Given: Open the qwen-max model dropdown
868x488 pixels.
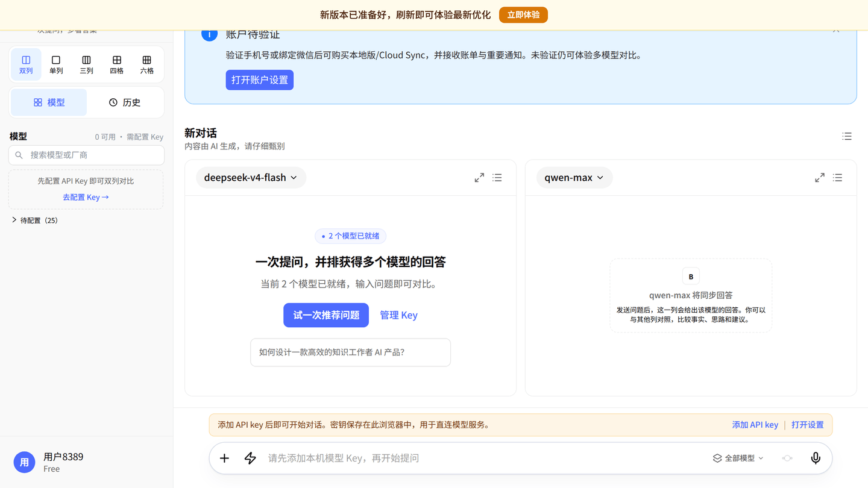Looking at the screenshot, I should (x=574, y=178).
